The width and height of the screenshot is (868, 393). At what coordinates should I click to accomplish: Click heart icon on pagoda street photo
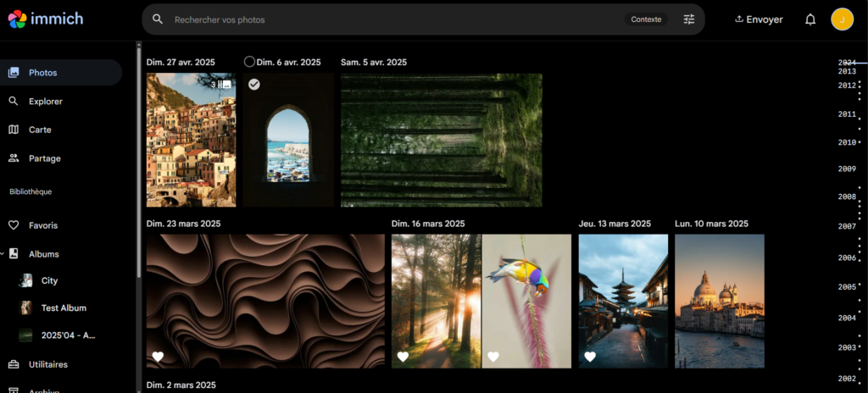pyautogui.click(x=590, y=357)
